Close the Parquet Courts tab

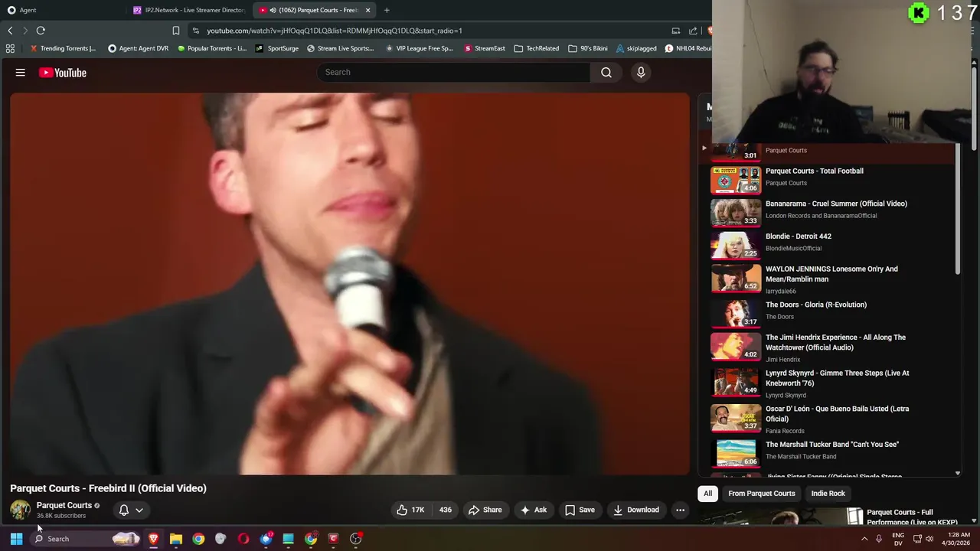[x=367, y=10]
